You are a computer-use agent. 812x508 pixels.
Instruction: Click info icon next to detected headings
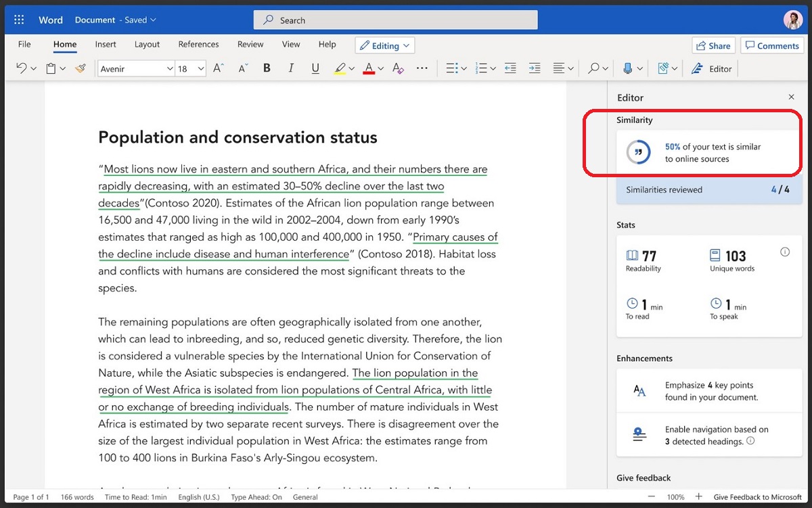(750, 441)
